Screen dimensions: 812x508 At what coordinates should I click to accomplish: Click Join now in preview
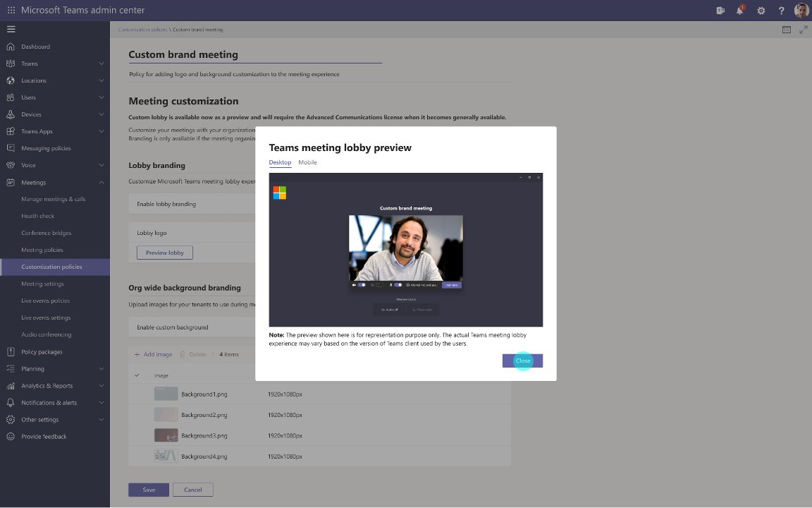(451, 285)
